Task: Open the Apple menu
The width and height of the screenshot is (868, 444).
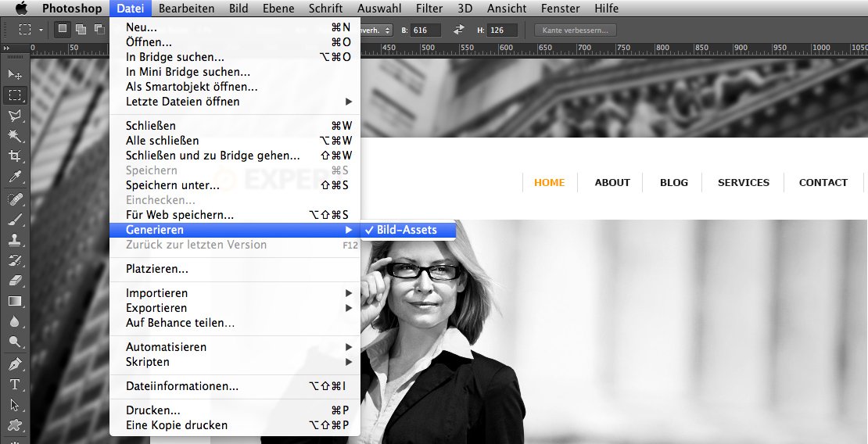Action: click(21, 9)
